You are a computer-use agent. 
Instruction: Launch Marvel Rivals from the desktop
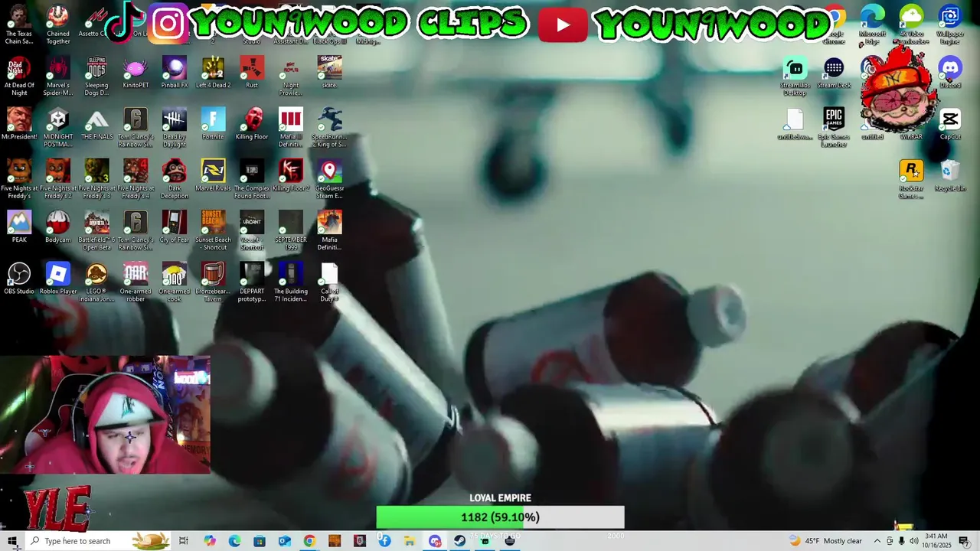point(213,175)
